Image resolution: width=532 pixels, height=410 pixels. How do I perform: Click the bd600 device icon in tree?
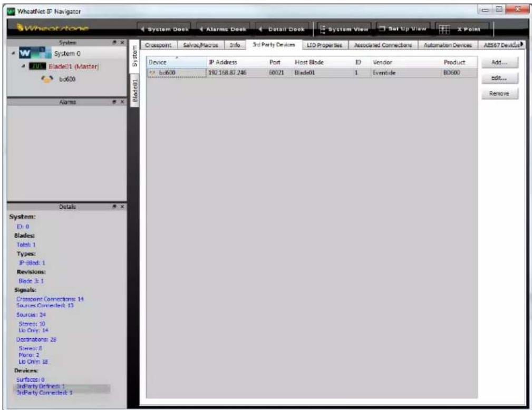(x=47, y=79)
